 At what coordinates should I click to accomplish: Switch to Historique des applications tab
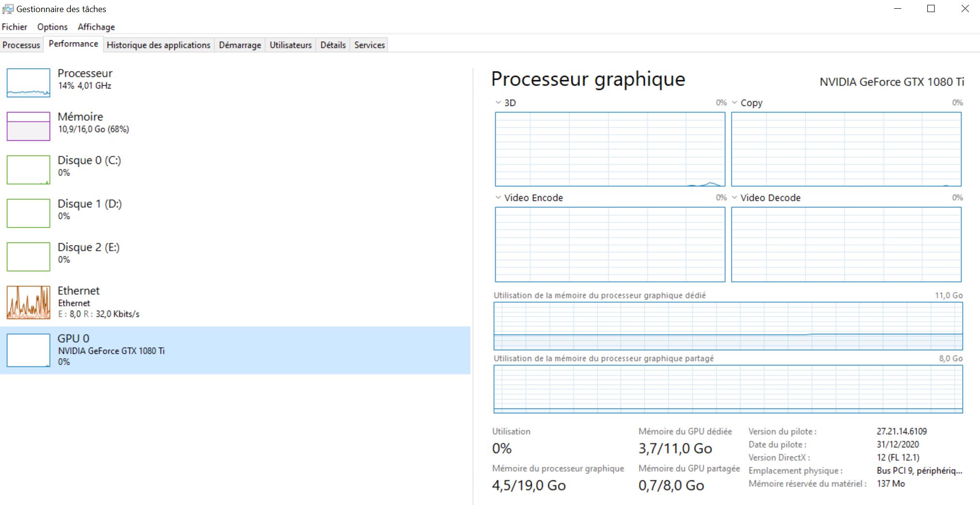pyautogui.click(x=158, y=45)
